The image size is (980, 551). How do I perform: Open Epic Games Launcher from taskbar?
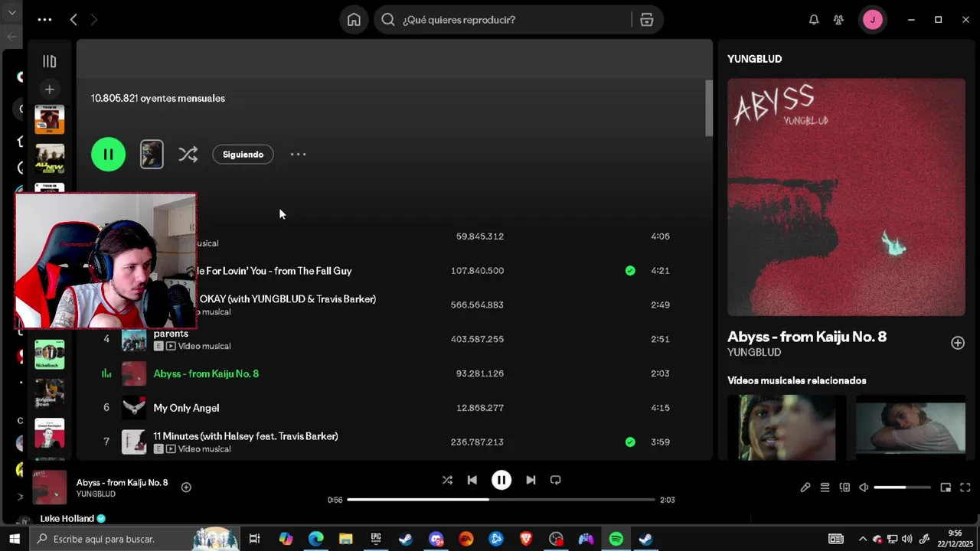(x=375, y=539)
